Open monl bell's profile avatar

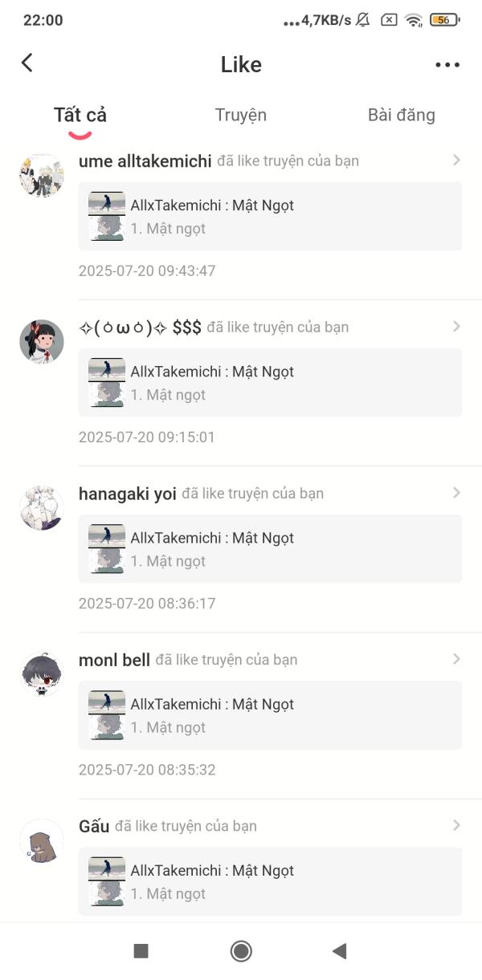click(x=41, y=673)
